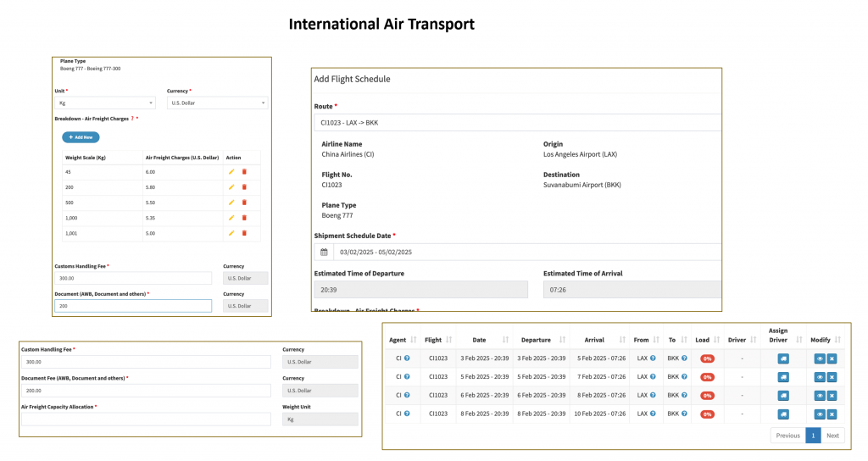Assign driver for the 6 Feb 2025 flight
868x461 pixels.
click(783, 396)
